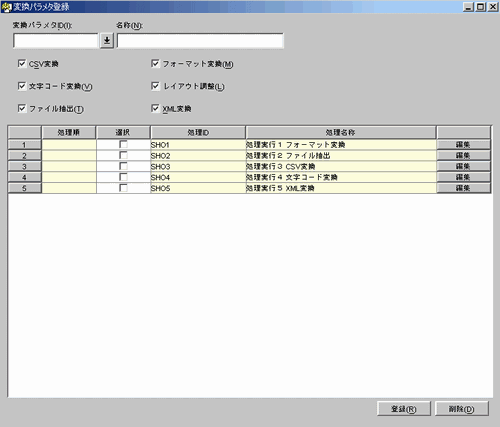Viewport: 500px width, 427px height.
Task: Check the 選択 box for SH01 row
Action: coord(123,144)
